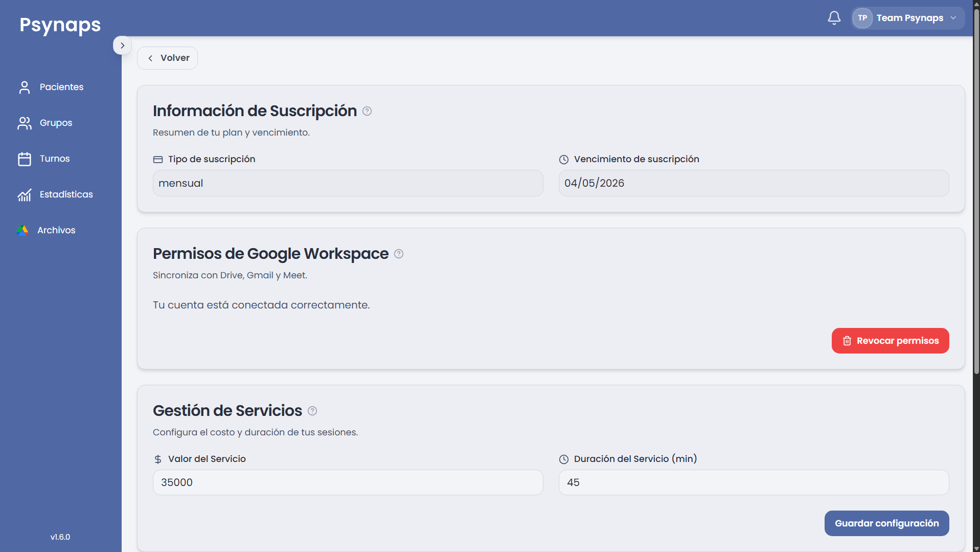980x552 pixels.
Task: Click the trash icon in Revocar permisos
Action: 847,341
